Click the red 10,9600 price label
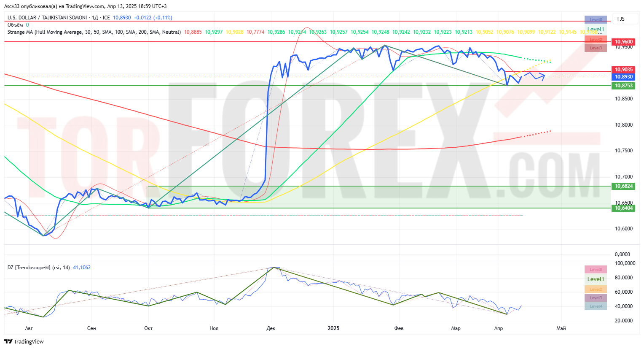 (623, 42)
